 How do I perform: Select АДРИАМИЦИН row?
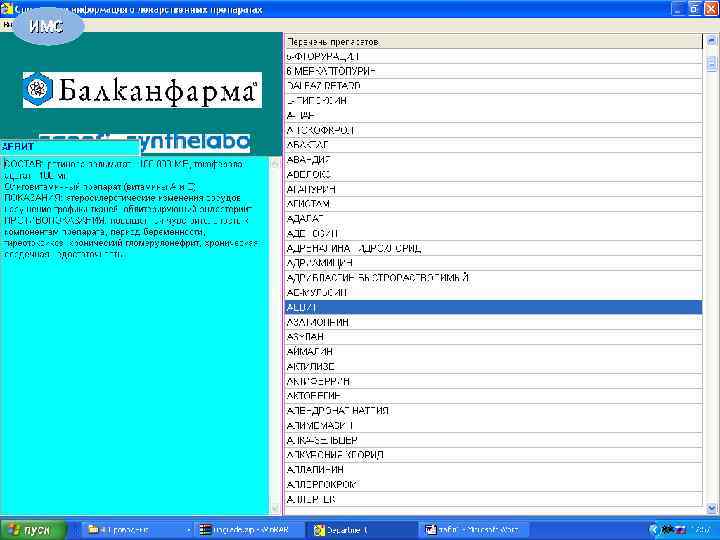point(493,263)
